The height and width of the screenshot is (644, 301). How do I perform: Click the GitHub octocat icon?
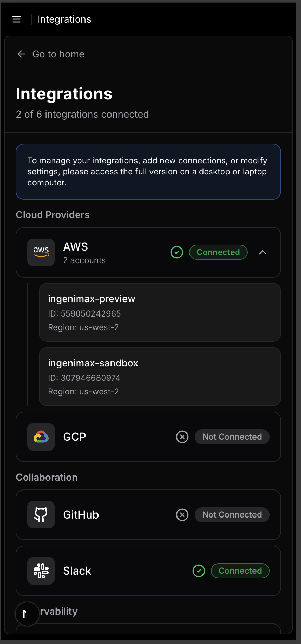[x=41, y=515]
